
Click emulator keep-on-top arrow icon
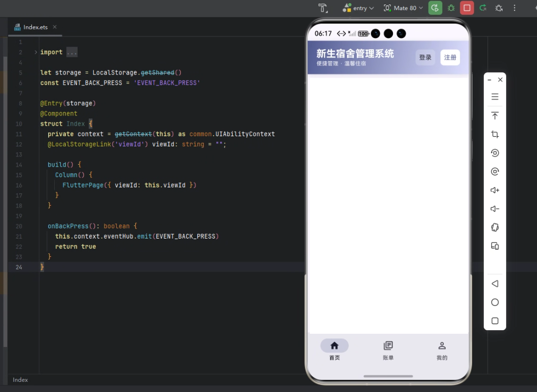pos(495,115)
